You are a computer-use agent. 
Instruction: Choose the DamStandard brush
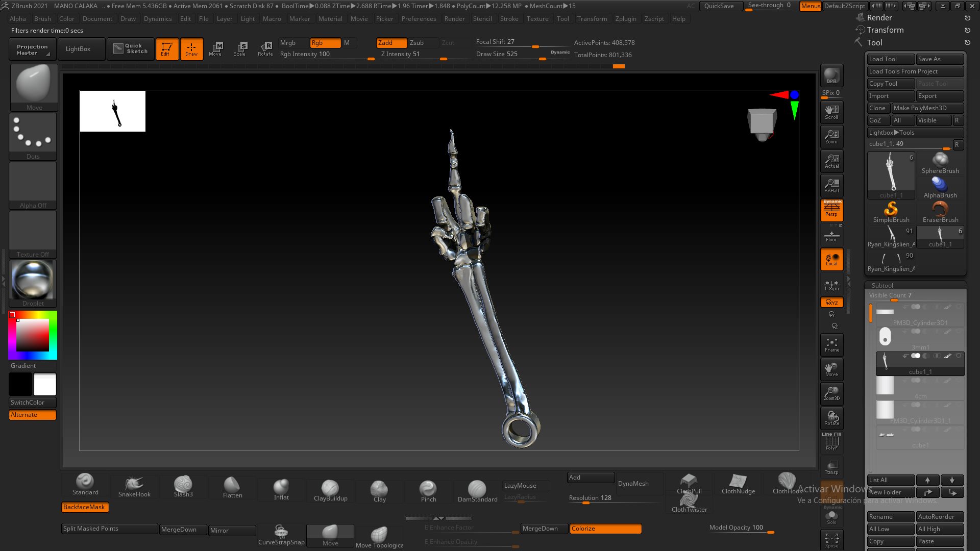477,488
